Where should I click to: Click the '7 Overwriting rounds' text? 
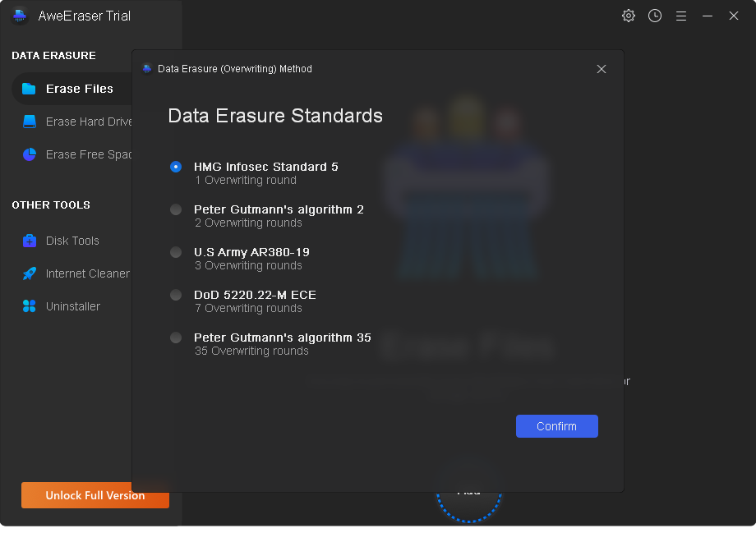coord(249,308)
